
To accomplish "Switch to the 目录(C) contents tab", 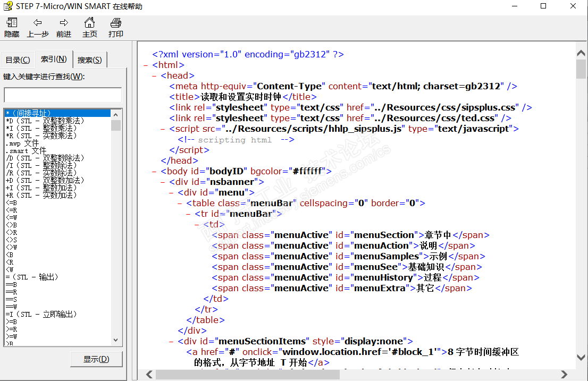I will (18, 60).
